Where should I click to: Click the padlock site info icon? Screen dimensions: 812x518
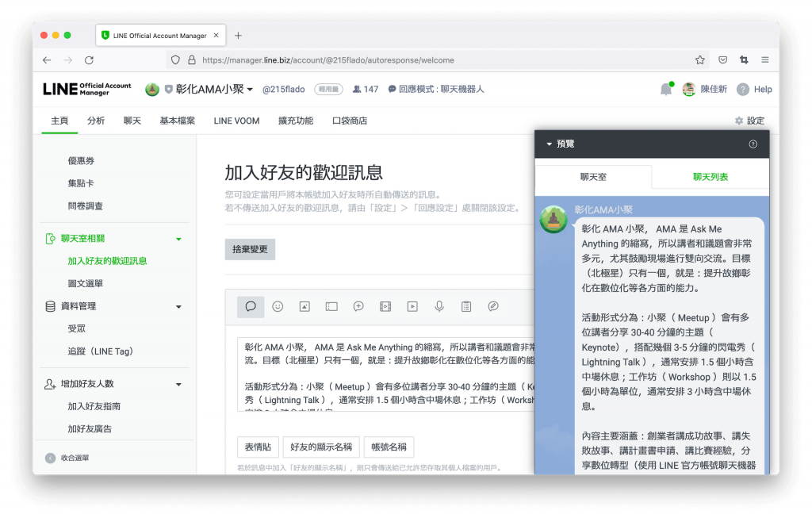coord(192,60)
